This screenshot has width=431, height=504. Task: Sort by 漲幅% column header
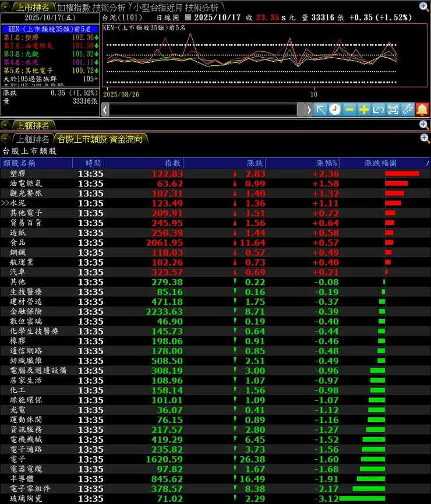(302, 163)
